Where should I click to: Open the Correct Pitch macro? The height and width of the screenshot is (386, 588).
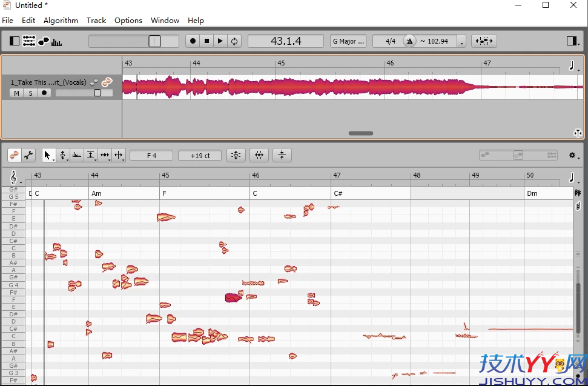click(236, 155)
